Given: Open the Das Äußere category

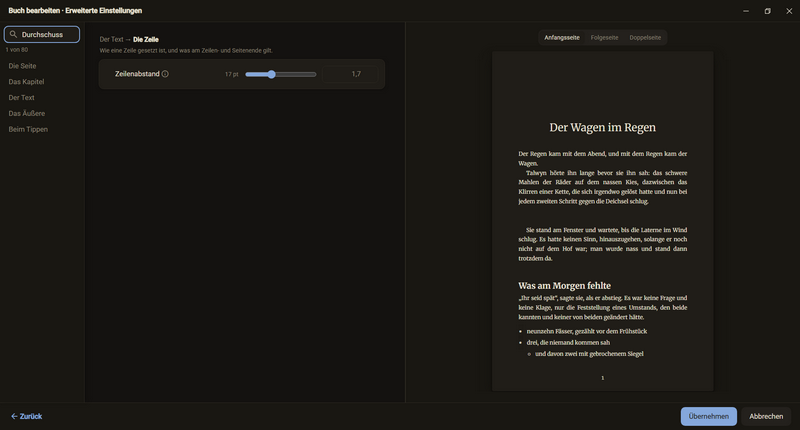Looking at the screenshot, I should point(27,113).
